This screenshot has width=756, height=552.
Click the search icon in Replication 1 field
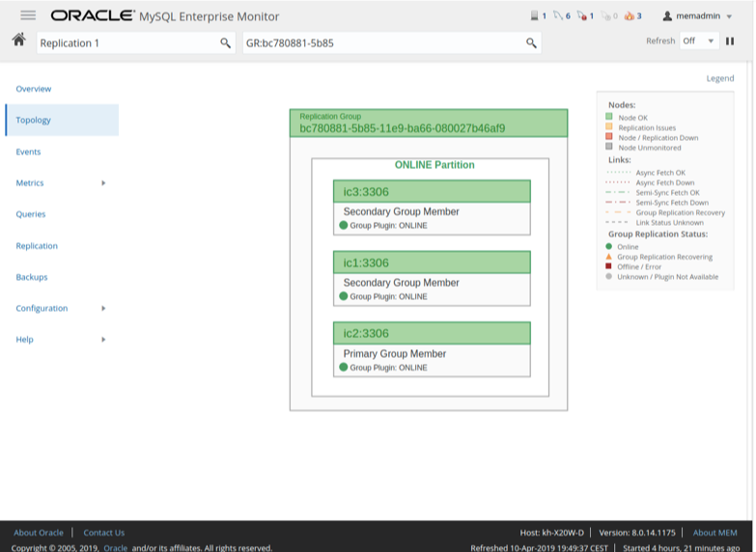coord(225,42)
